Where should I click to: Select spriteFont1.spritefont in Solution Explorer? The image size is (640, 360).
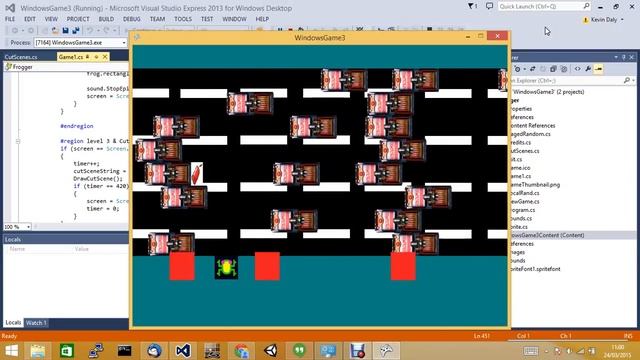pos(536,269)
